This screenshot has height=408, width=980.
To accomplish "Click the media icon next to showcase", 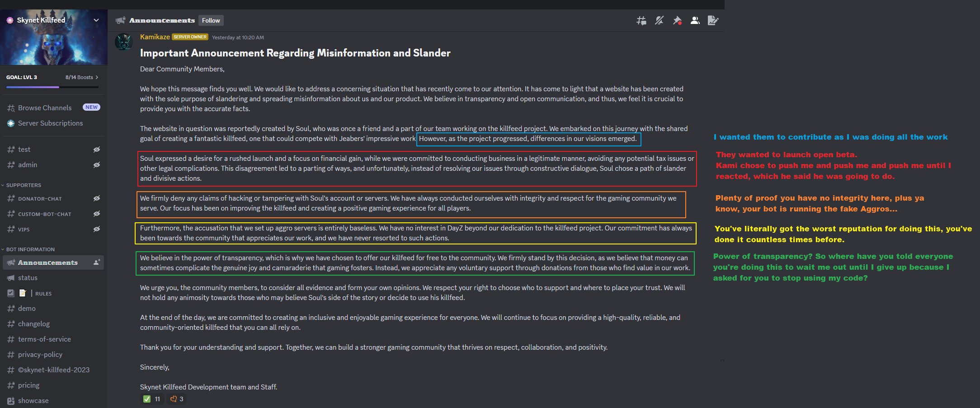I will tap(11, 401).
